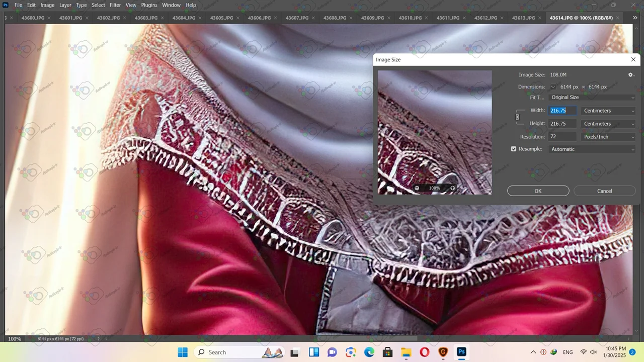
Task: Confirm the Image Size dialog with OK
Action: click(538, 191)
